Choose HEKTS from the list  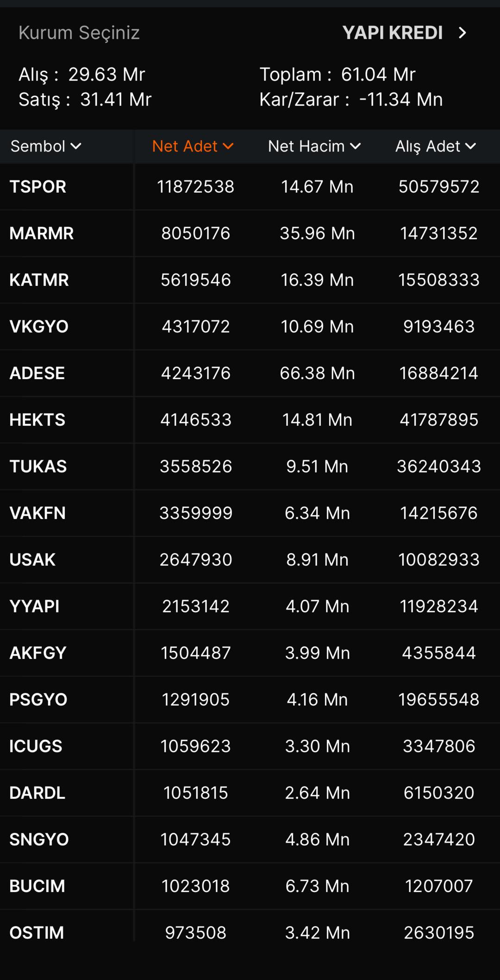37,420
